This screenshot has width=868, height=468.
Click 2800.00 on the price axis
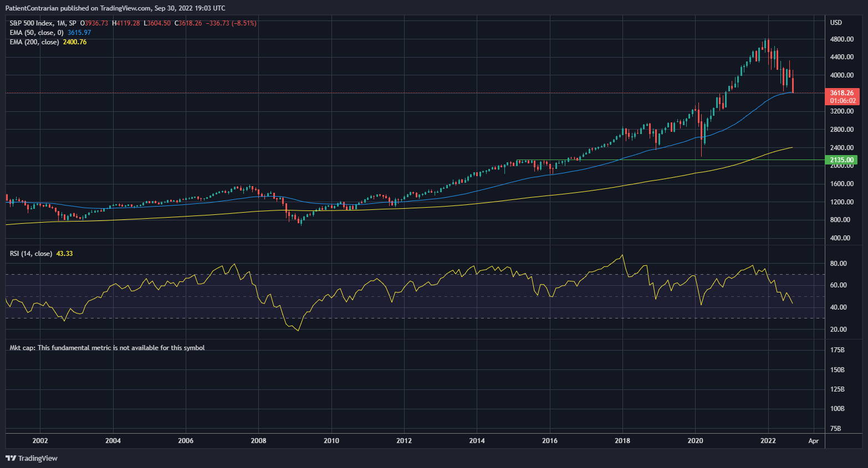(841, 130)
